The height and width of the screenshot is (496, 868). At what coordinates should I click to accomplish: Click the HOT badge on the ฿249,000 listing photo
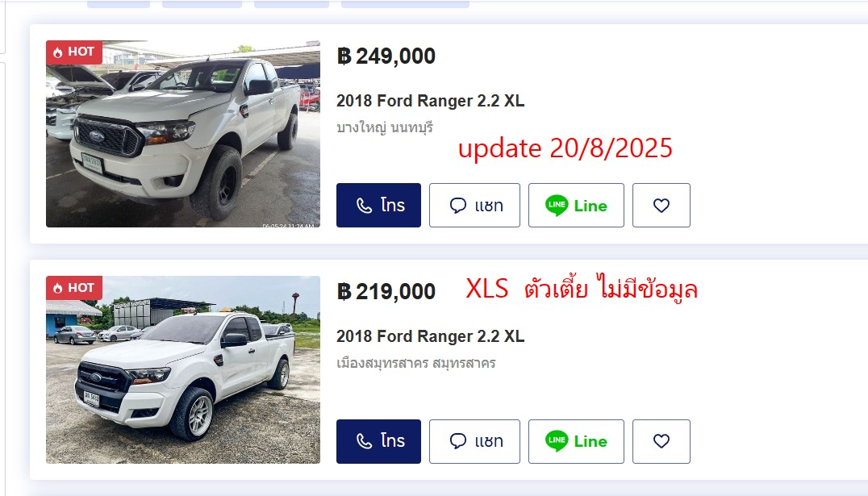tap(74, 52)
